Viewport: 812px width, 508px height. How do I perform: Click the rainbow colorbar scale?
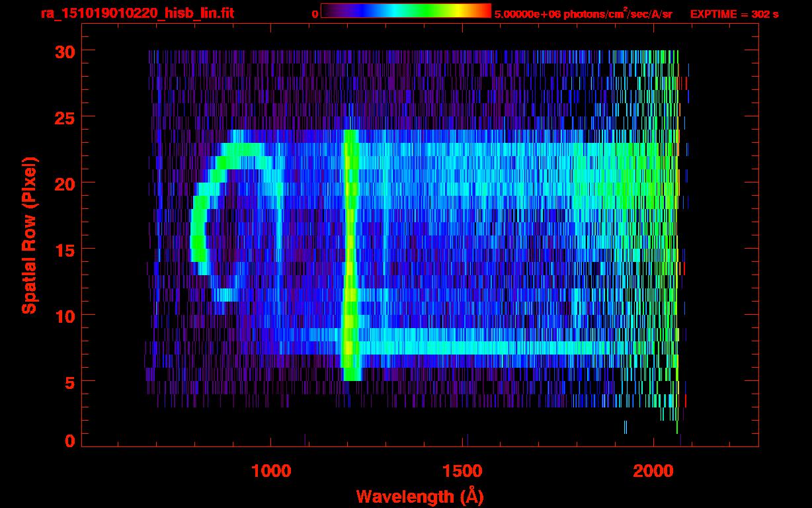pos(406,11)
